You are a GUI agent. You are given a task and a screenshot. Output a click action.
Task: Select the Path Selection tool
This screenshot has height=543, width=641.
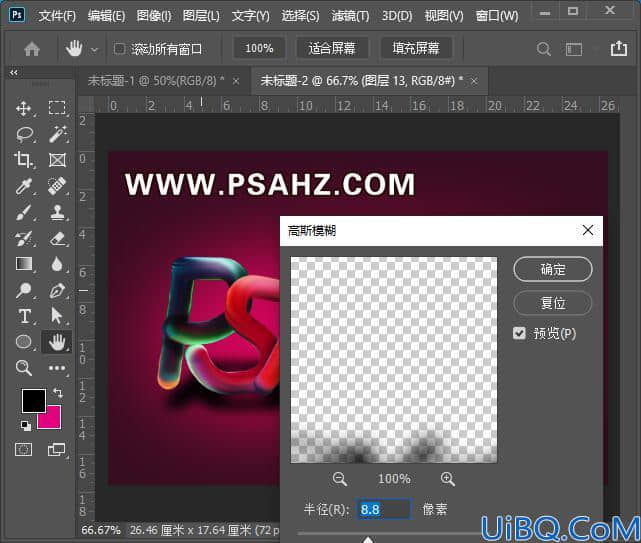[57, 316]
